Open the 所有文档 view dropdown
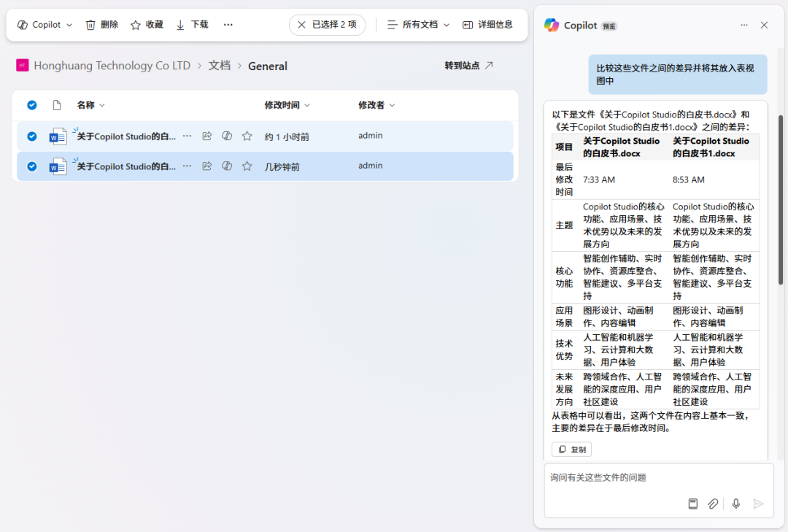The image size is (788, 532). point(418,25)
